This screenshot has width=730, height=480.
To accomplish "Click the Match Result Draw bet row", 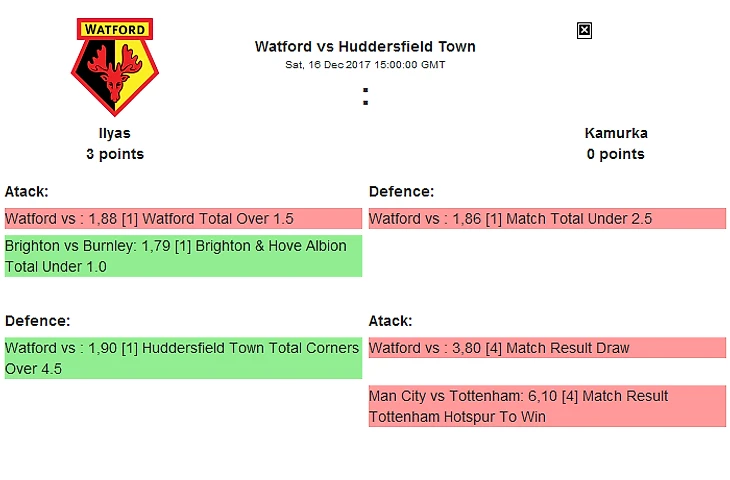I will click(547, 348).
